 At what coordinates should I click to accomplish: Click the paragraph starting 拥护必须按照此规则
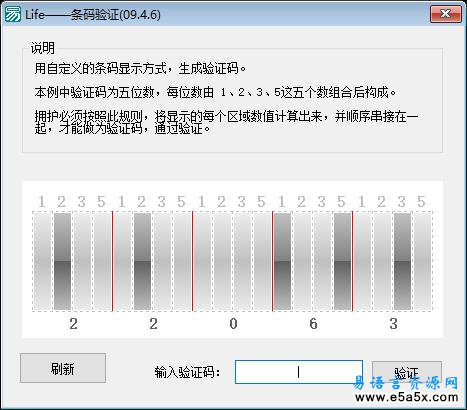226,122
